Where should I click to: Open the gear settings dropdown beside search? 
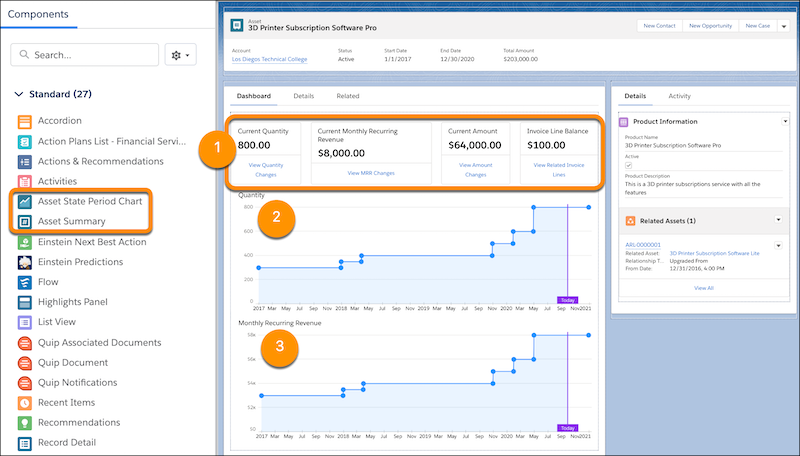[x=181, y=55]
